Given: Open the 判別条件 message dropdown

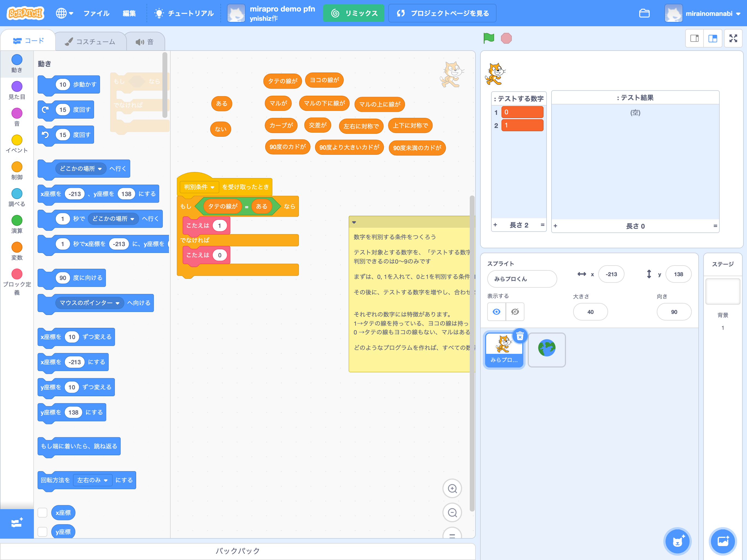Looking at the screenshot, I should 212,188.
